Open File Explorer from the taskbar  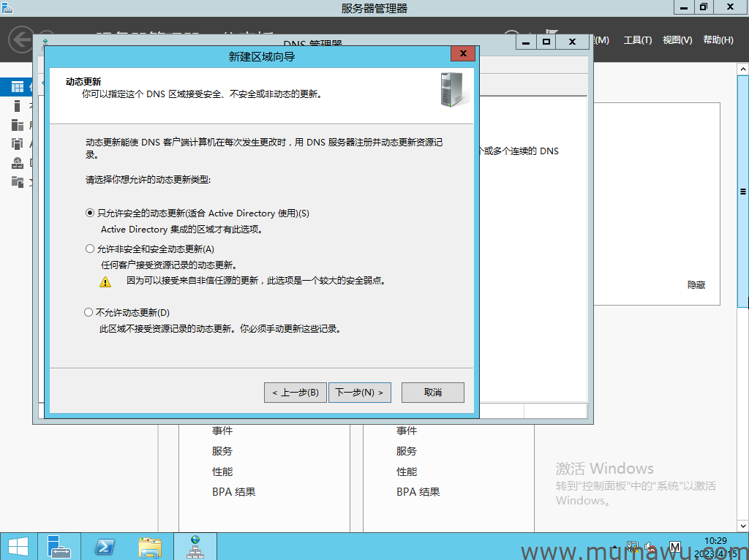(150, 546)
